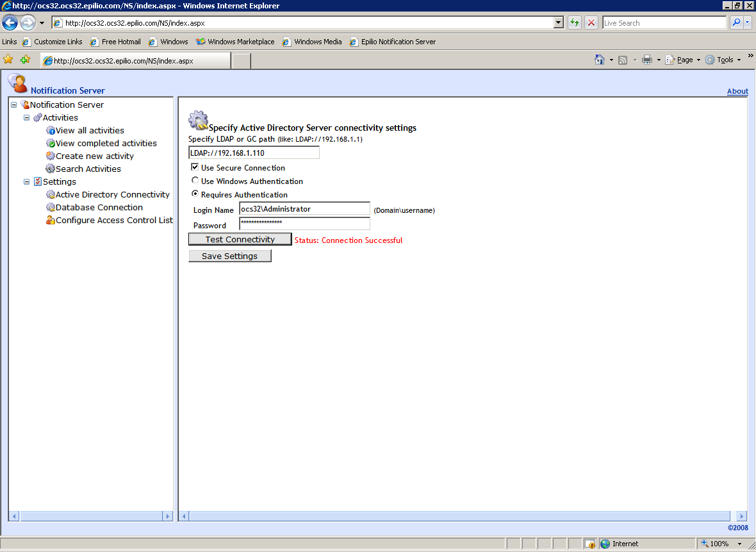Viewport: 756px width, 552px height.
Task: Open Create new activity in tree
Action: click(x=95, y=156)
